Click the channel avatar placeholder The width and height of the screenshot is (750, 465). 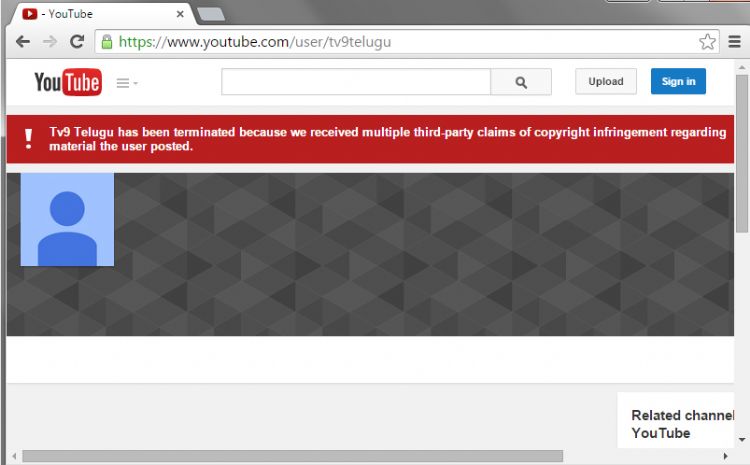pos(67,220)
